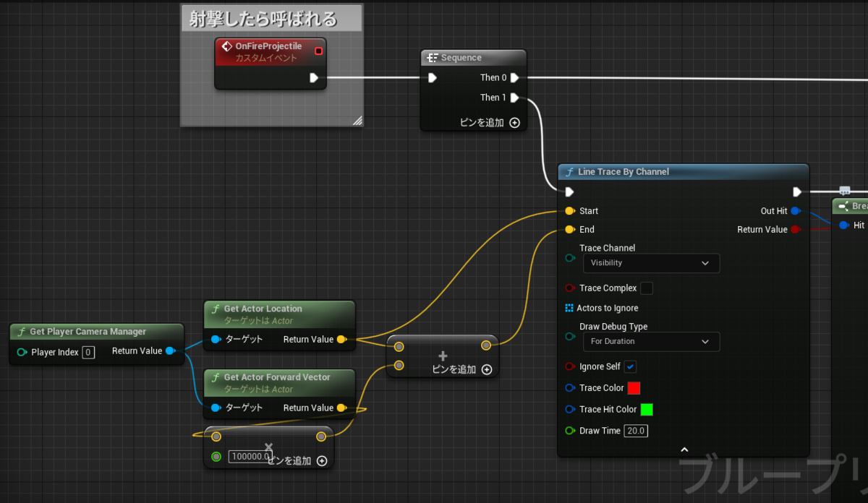Click Get Actor Forward Vector Return Value pin
Image resolution: width=868 pixels, height=503 pixels.
coord(341,408)
